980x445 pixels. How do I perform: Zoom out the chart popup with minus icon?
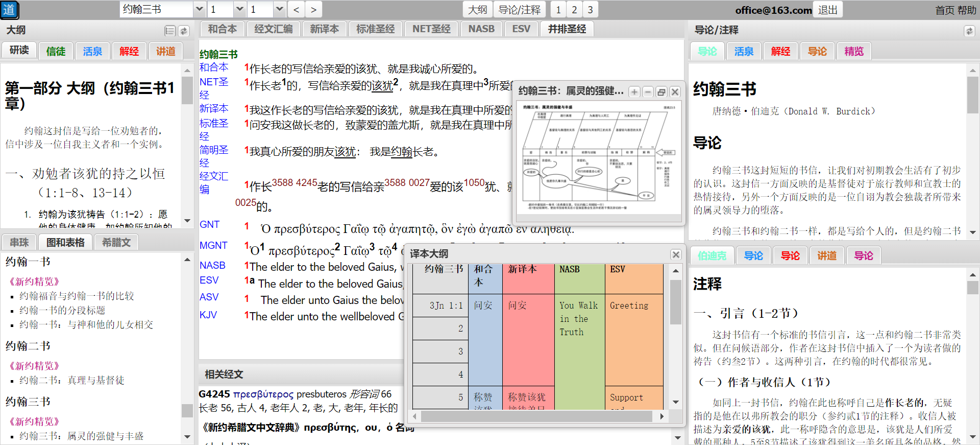point(648,92)
